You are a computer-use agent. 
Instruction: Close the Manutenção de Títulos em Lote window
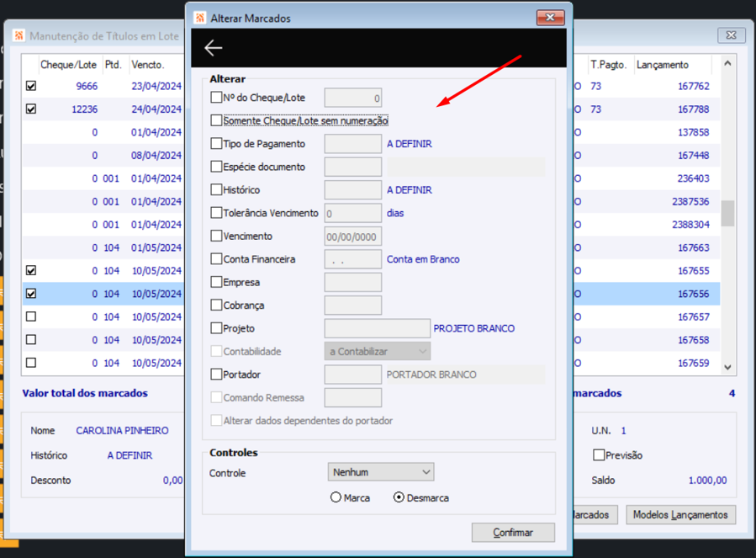731,35
